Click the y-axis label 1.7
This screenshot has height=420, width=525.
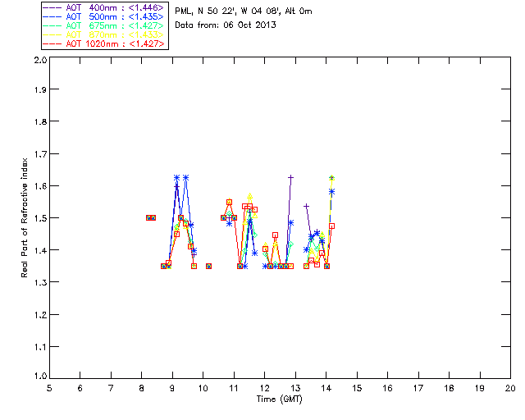click(40, 154)
